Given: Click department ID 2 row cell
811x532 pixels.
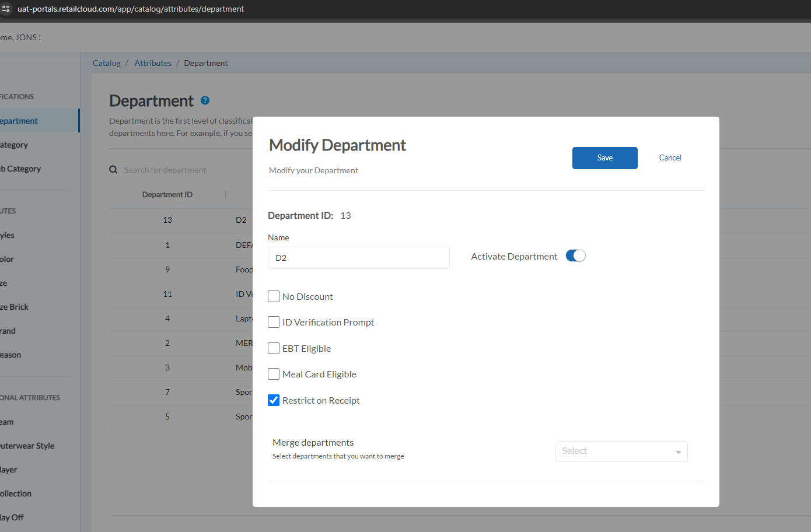Looking at the screenshot, I should [167, 343].
